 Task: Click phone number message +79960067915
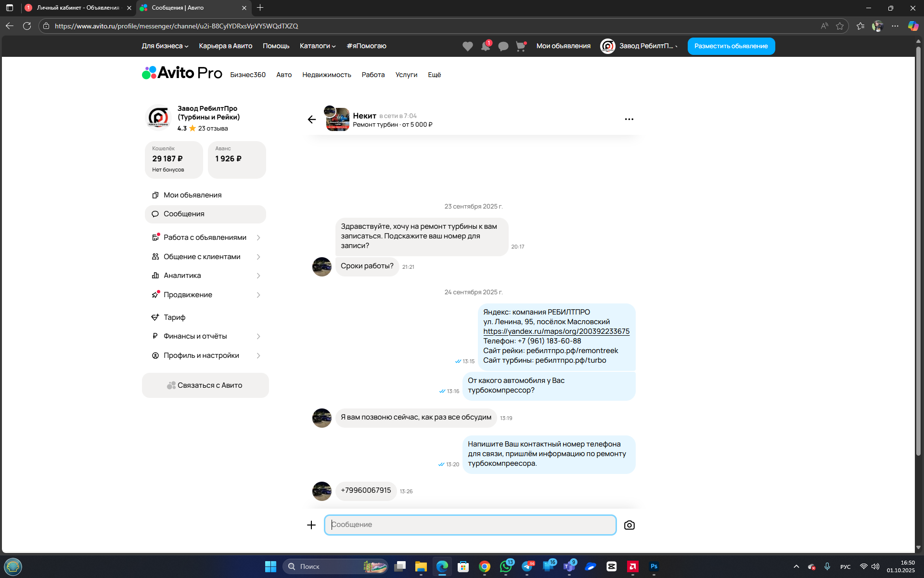366,491
